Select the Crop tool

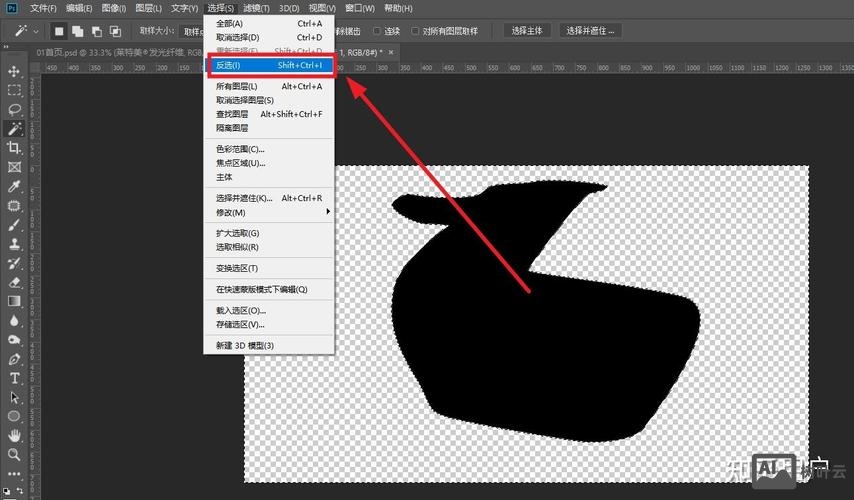click(14, 148)
